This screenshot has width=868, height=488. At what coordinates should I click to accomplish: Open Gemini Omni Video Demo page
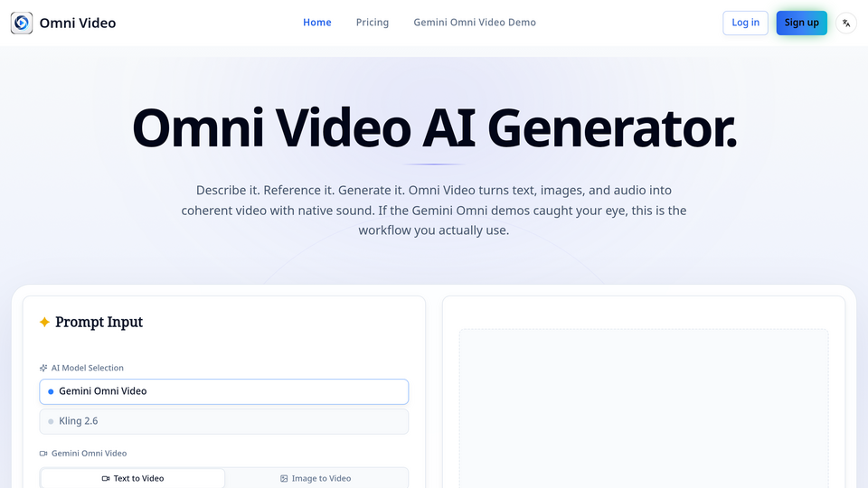475,23
